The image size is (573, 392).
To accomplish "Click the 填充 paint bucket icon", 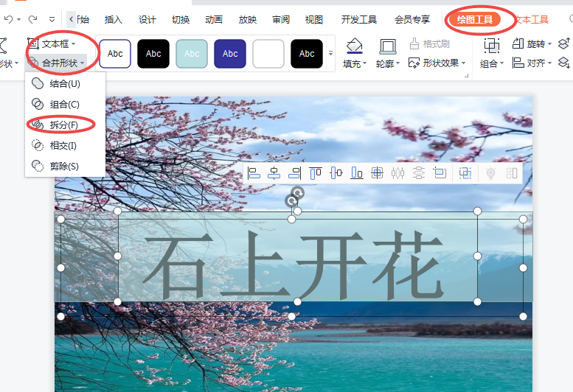I will (x=354, y=46).
